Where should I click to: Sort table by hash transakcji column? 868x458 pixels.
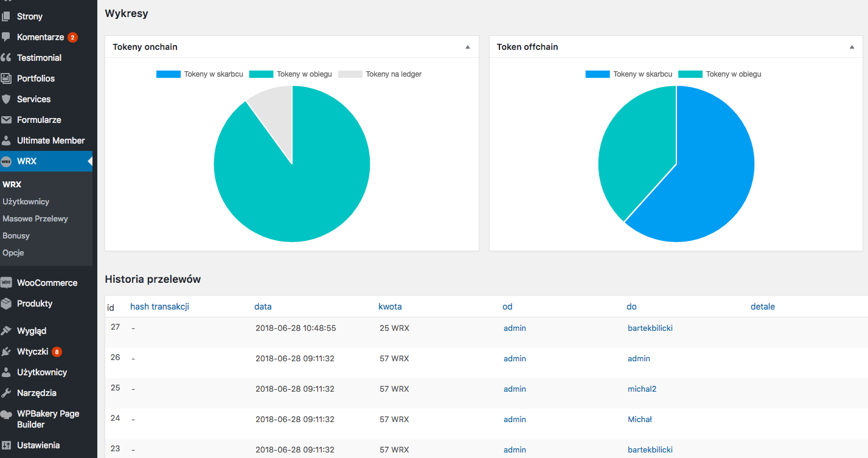pyautogui.click(x=159, y=307)
